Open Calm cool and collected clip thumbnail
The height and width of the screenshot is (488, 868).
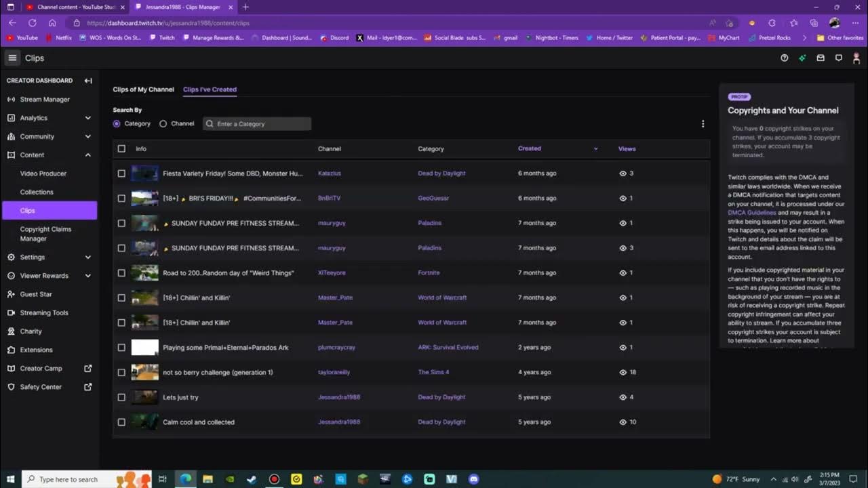(144, 422)
